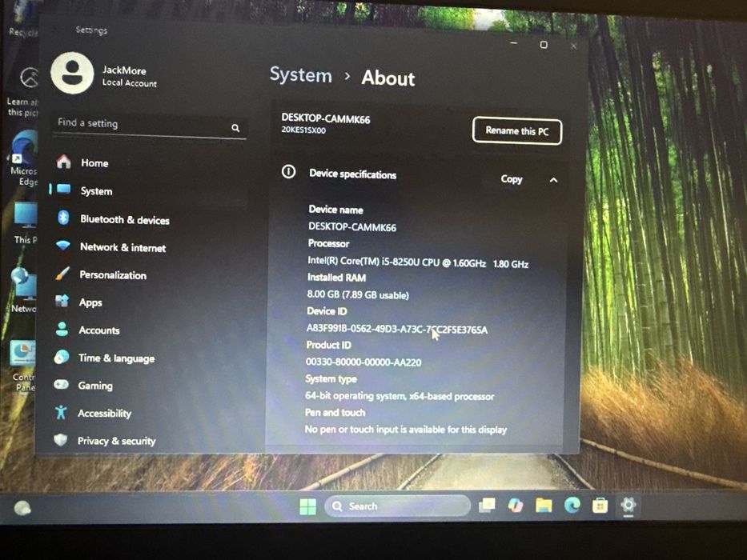Click the System monitor icon in sidebar
Screen dimensions: 747x560
pos(63,190)
